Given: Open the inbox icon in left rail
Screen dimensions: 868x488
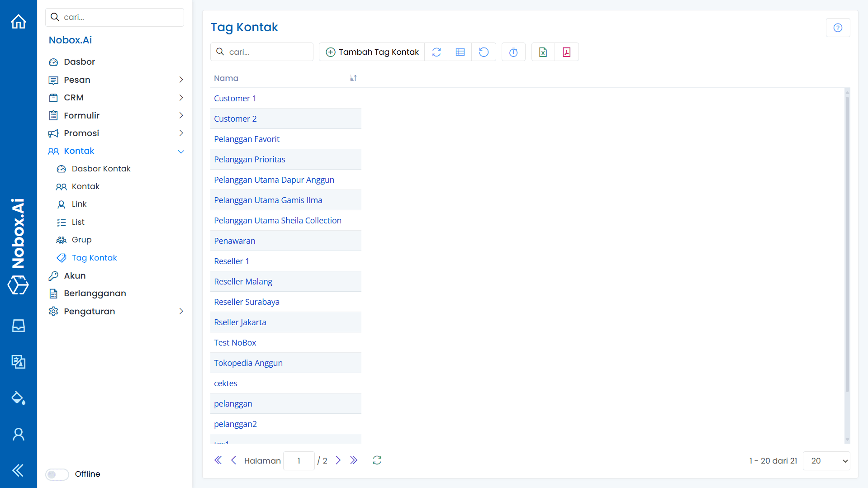Looking at the screenshot, I should pos(18,326).
